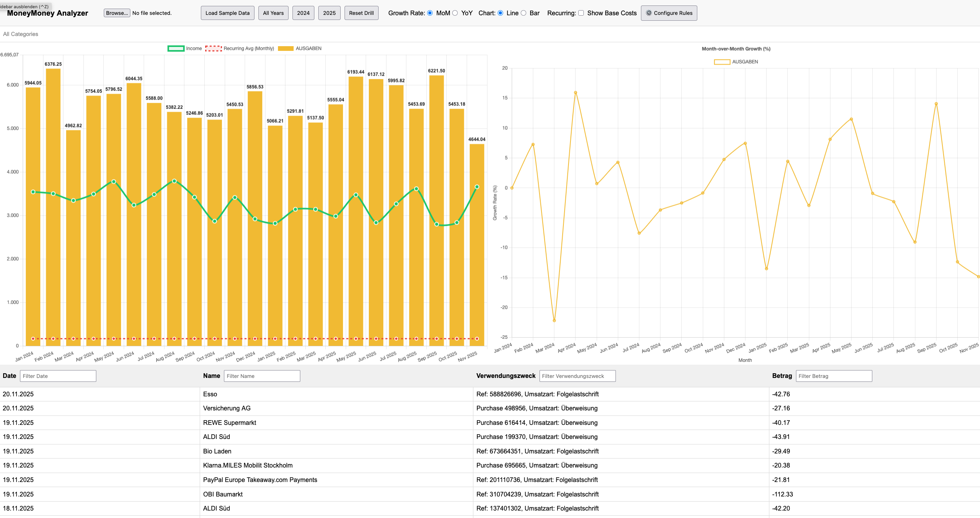Filter the data to year 2025

click(x=329, y=13)
